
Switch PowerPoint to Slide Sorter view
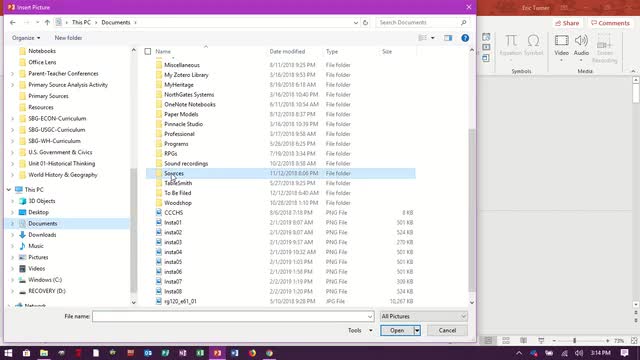pos(506,340)
